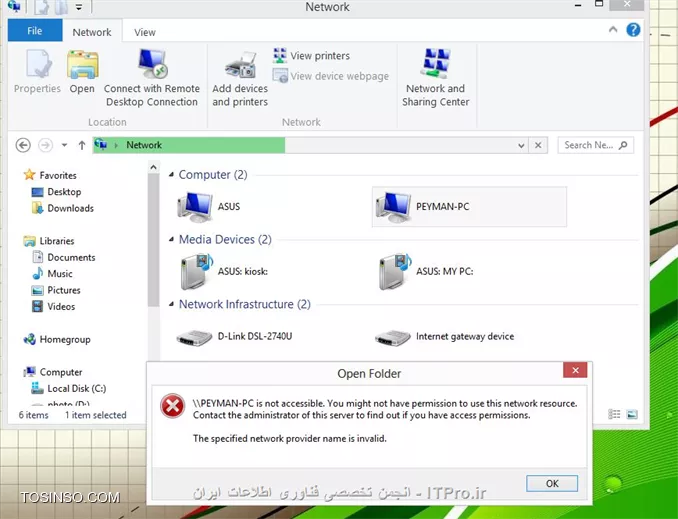
Task: Click OK in the Open Folder dialog
Action: click(552, 483)
